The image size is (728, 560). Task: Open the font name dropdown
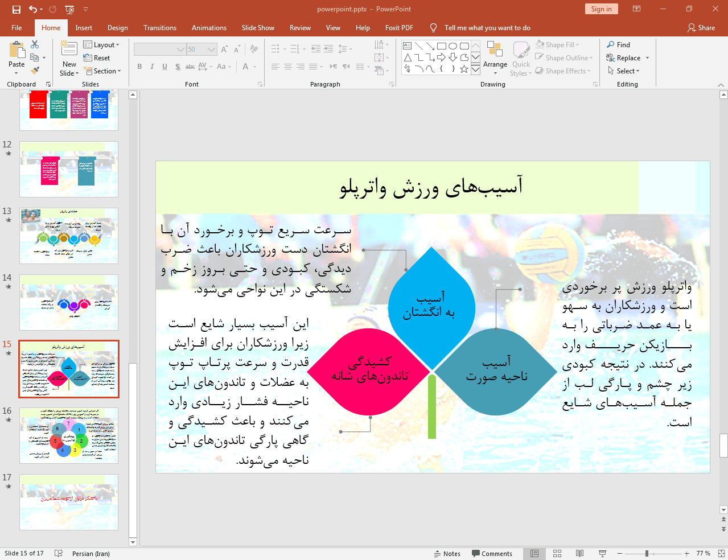click(x=180, y=50)
